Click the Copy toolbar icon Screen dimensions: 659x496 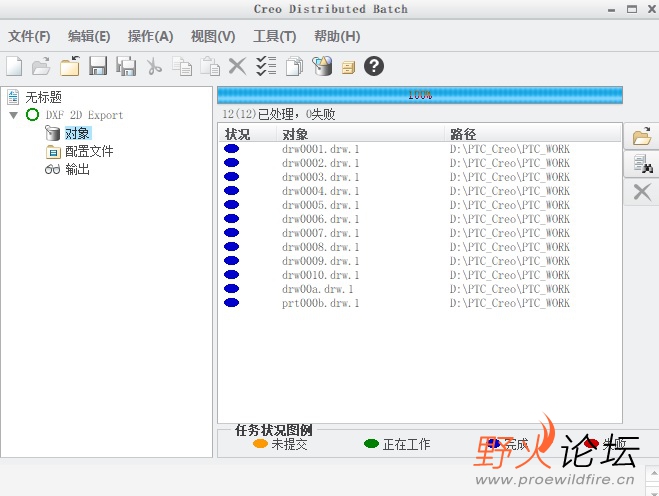(182, 66)
